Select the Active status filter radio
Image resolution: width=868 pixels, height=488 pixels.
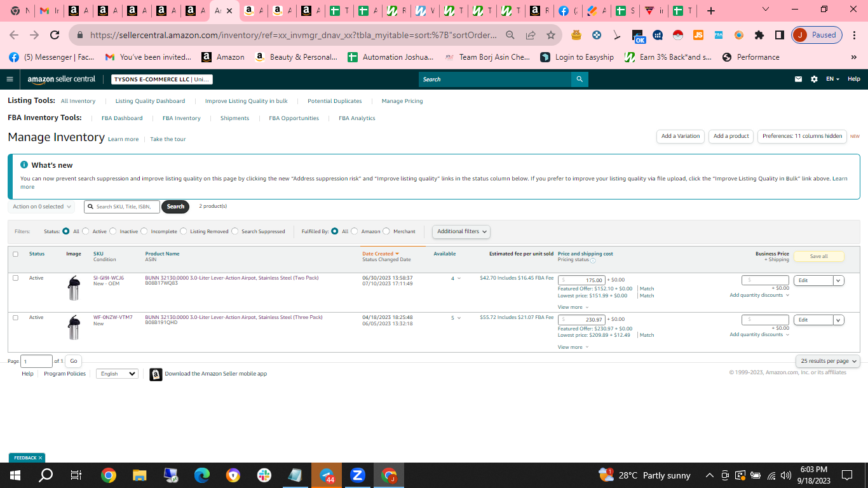tap(86, 231)
